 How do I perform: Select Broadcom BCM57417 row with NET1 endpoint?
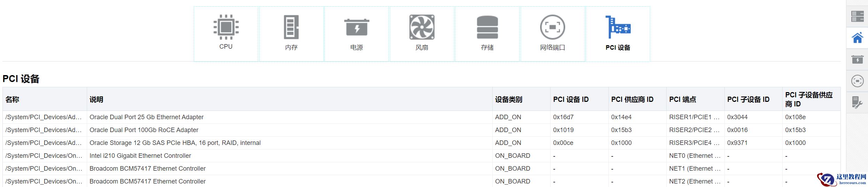click(422, 169)
